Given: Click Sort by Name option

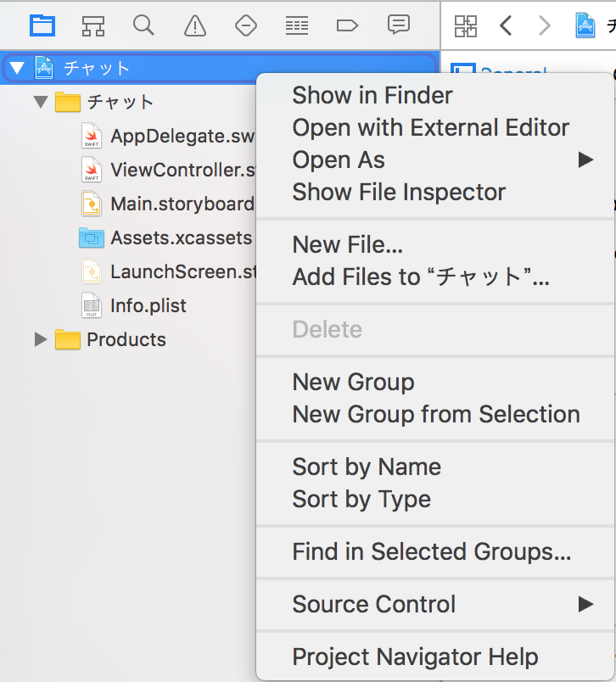Looking at the screenshot, I should (367, 467).
